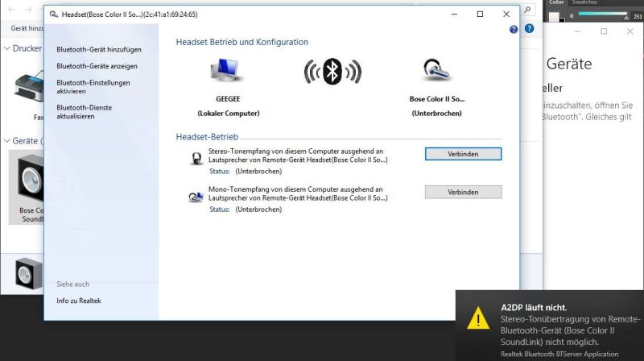The image size is (644, 361).
Task: Open Info zu Realtek link
Action: click(x=79, y=301)
